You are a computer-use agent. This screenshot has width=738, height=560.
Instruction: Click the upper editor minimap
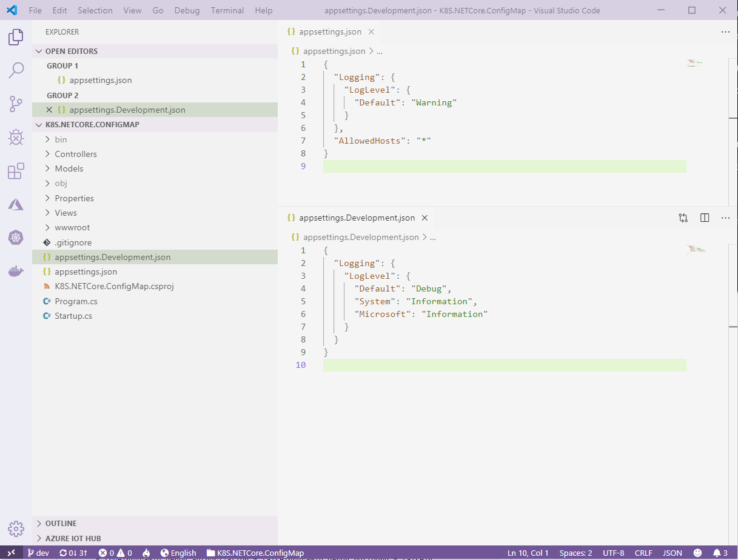pos(696,62)
